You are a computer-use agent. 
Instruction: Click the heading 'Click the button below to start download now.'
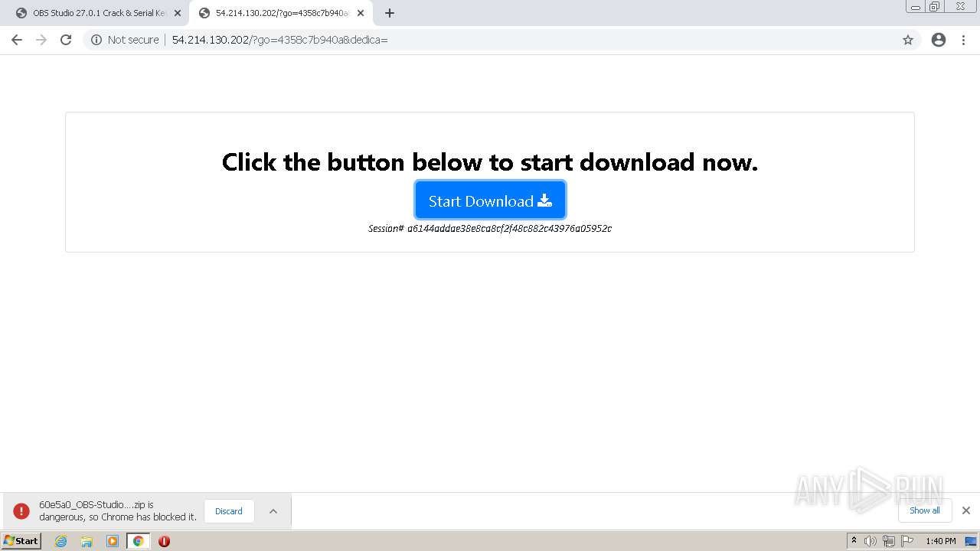490,162
